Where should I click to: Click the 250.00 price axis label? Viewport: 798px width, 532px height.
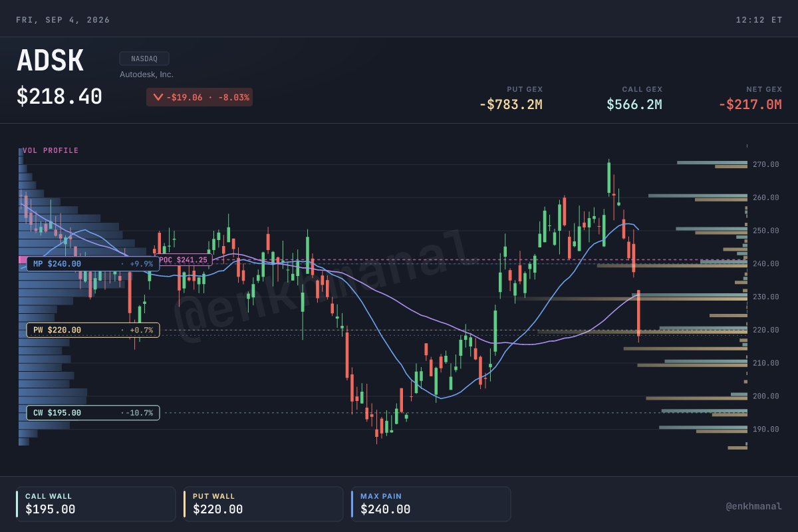766,231
